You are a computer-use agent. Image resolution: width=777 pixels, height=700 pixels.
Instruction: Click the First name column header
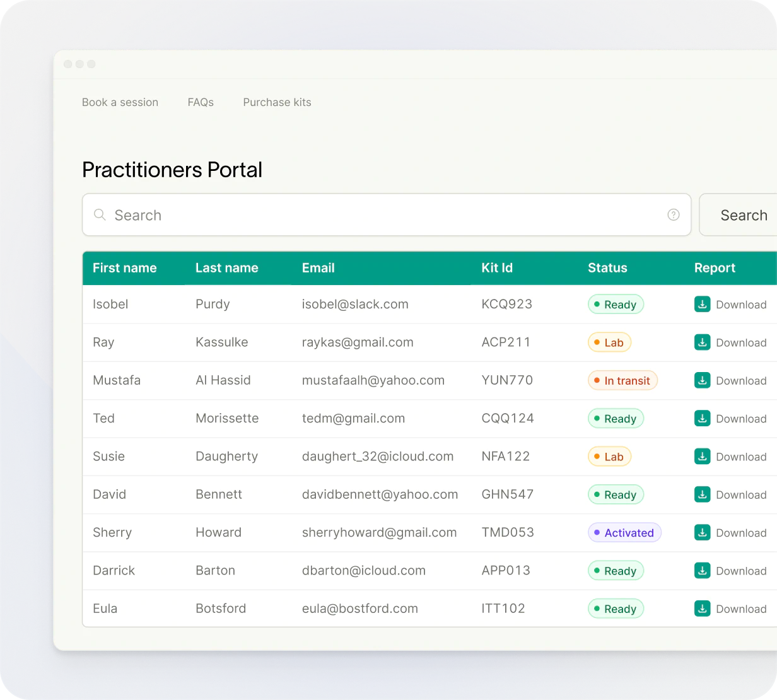coord(124,268)
